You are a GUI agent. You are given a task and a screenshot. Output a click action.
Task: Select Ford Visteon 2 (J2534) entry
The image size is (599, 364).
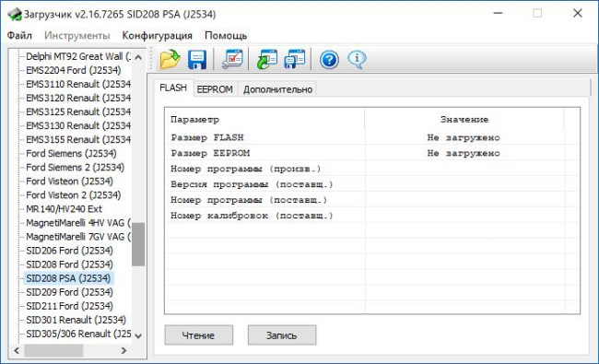[74, 195]
